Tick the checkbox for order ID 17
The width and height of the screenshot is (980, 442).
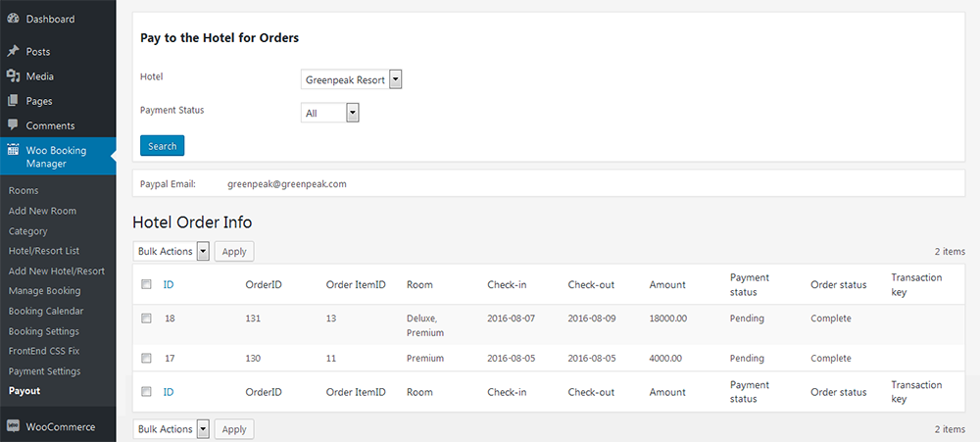click(146, 359)
